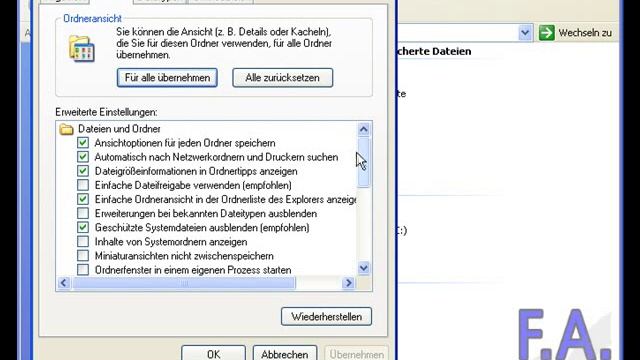The height and width of the screenshot is (360, 640).
Task: Click the settings list scroll down arrow
Action: [x=363, y=268]
